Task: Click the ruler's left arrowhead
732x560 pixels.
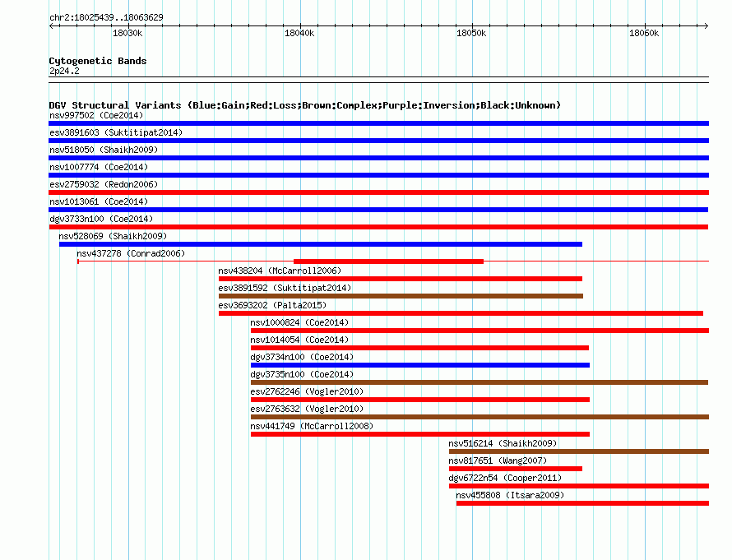Action: (x=51, y=26)
